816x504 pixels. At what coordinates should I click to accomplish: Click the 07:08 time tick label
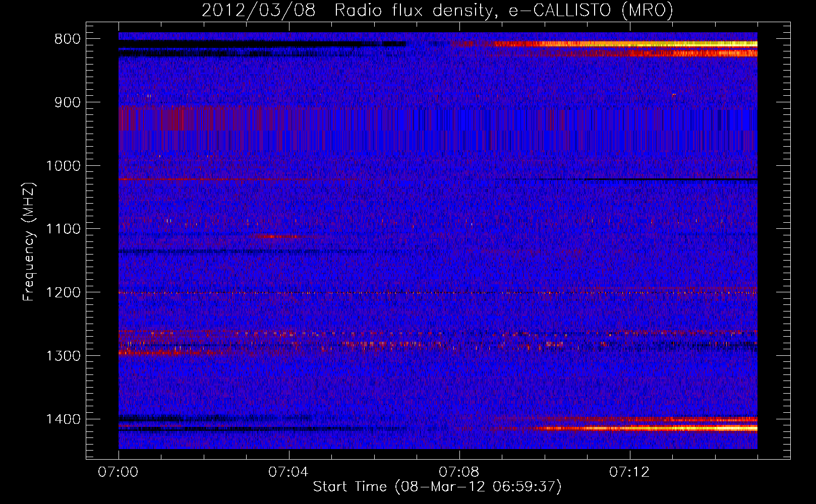tap(459, 472)
